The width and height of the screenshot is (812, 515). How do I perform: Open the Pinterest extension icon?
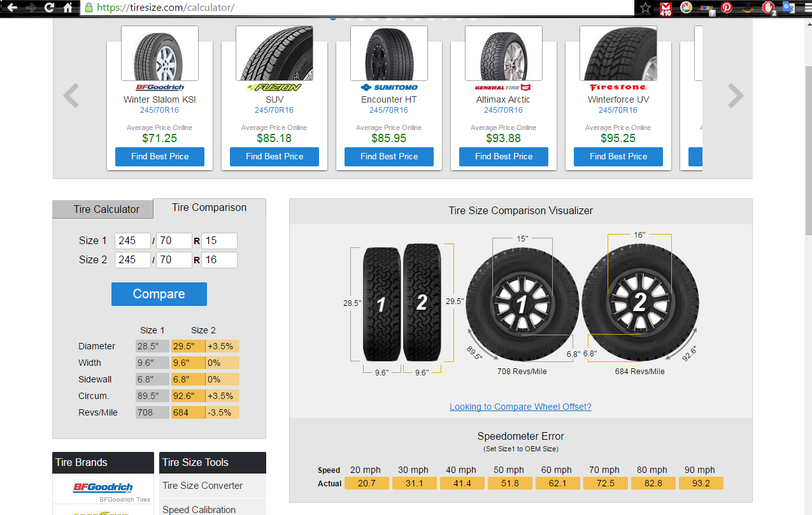727,8
